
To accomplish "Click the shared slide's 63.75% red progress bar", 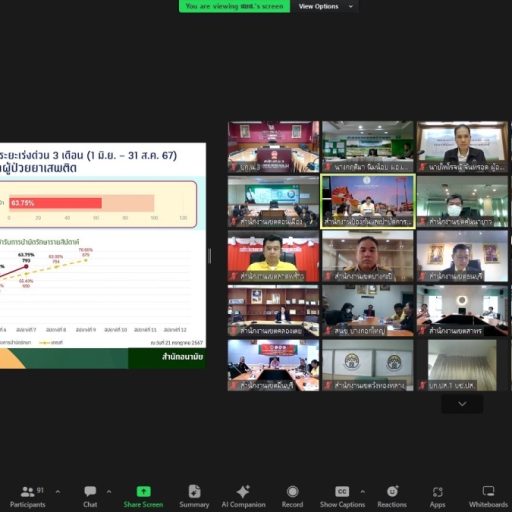I will click(55, 203).
